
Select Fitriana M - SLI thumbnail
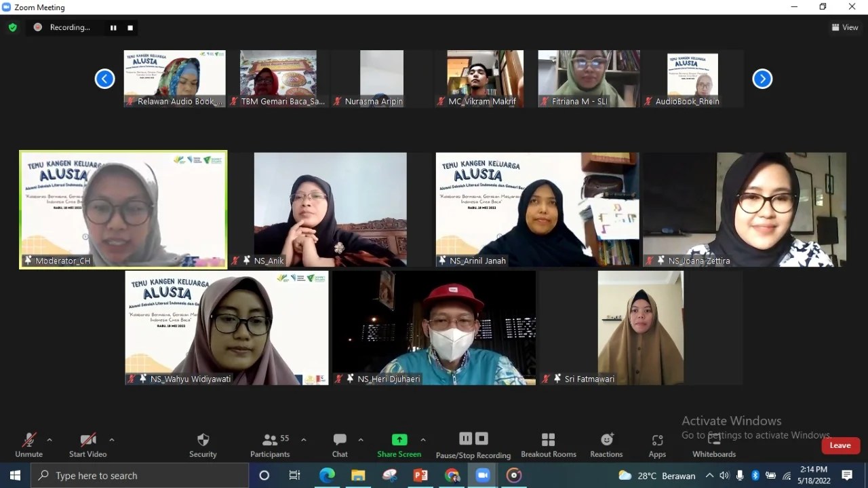coord(589,79)
